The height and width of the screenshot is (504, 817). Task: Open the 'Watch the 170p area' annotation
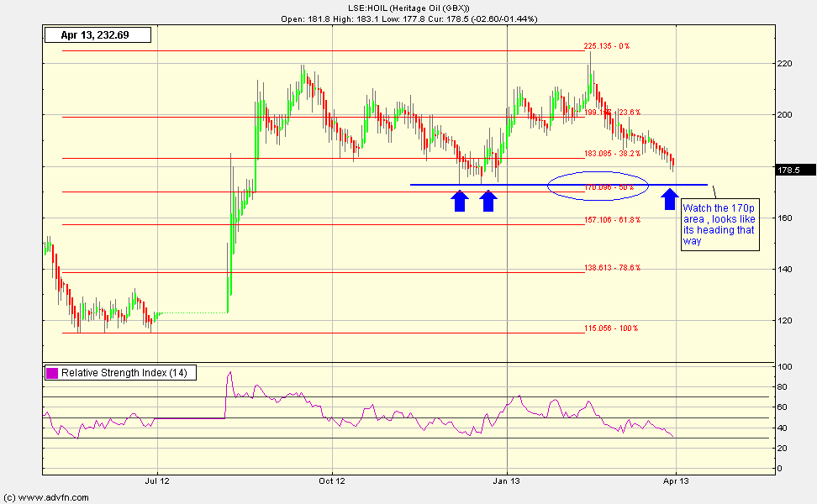click(x=719, y=224)
